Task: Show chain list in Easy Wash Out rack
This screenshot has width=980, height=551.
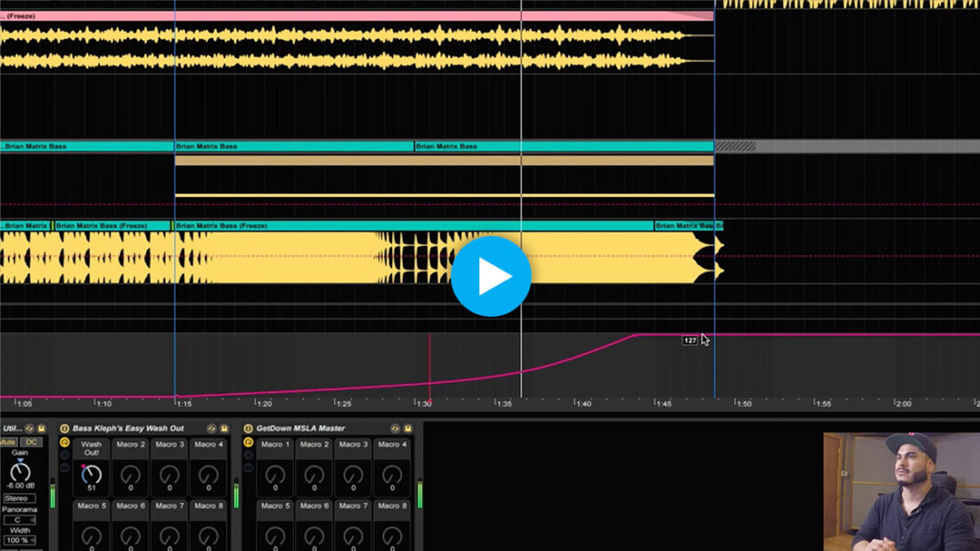Action: coord(64,455)
